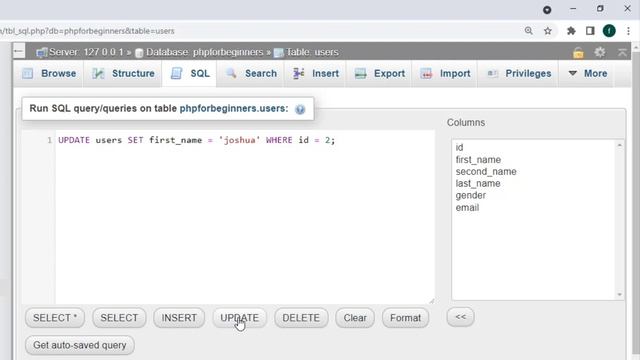Open the browser three-dot menu

[x=628, y=31]
